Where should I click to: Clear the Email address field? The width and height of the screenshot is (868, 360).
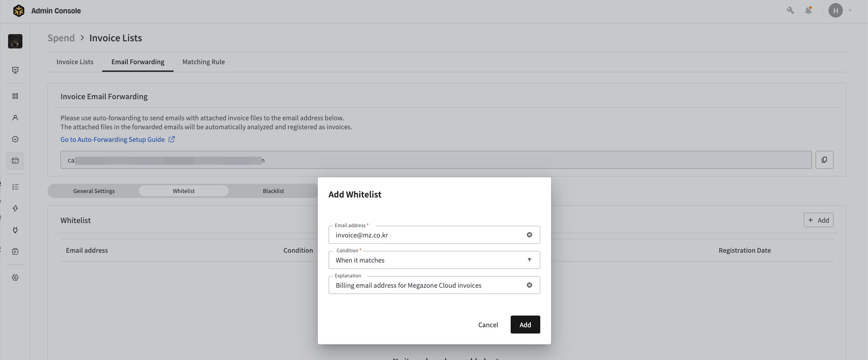529,235
